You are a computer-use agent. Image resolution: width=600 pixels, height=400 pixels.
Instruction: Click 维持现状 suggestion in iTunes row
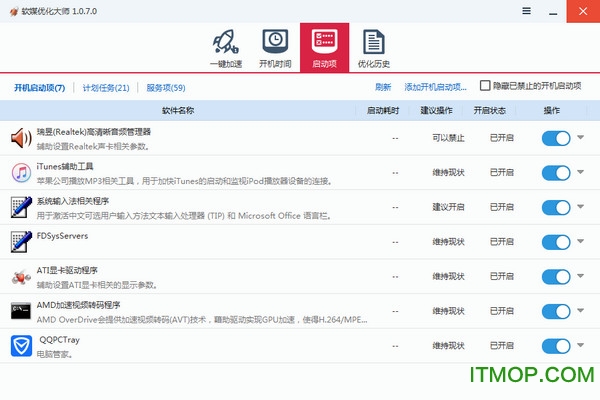coord(448,173)
